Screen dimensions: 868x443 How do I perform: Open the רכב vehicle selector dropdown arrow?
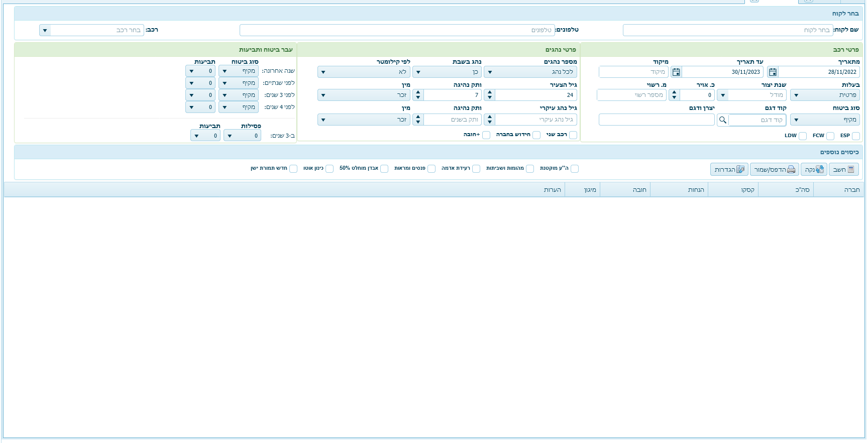click(x=45, y=30)
